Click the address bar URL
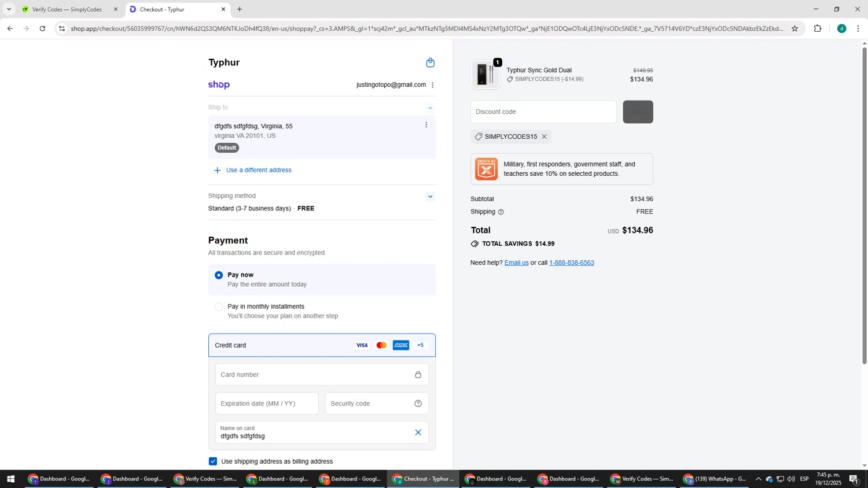This screenshot has width=868, height=488. (427, 28)
